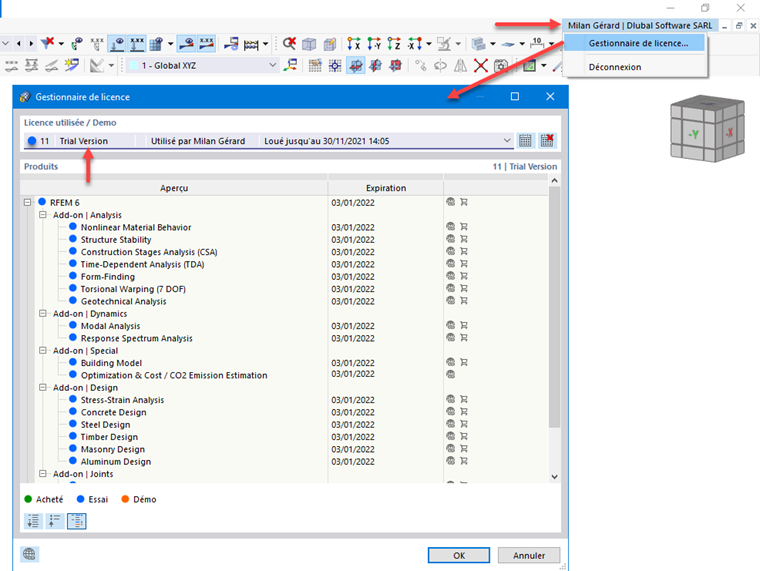This screenshot has width=760, height=571.
Task: Click the view in -X direction icon
Action: click(414, 44)
